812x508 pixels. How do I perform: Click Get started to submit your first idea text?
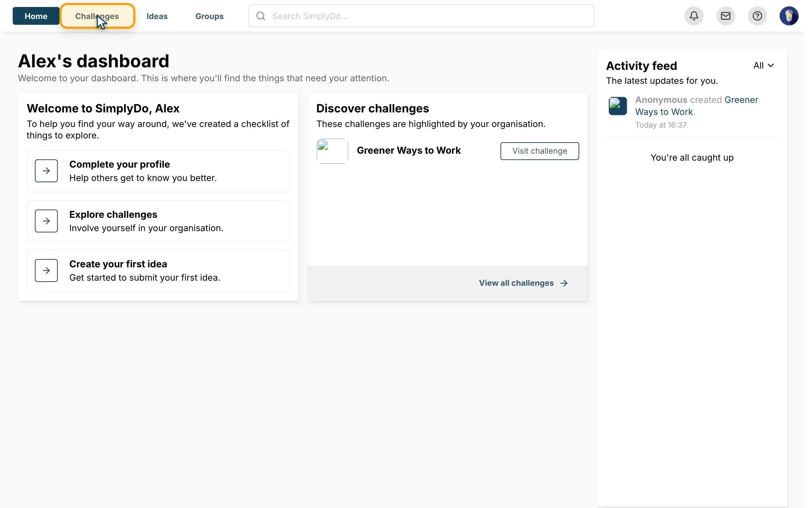click(x=145, y=277)
